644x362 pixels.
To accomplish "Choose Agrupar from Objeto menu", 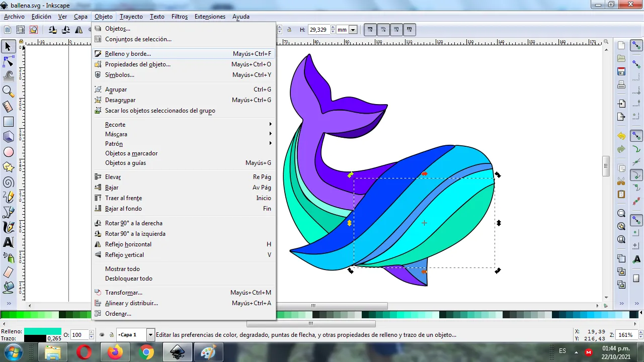I will click(184, 89).
